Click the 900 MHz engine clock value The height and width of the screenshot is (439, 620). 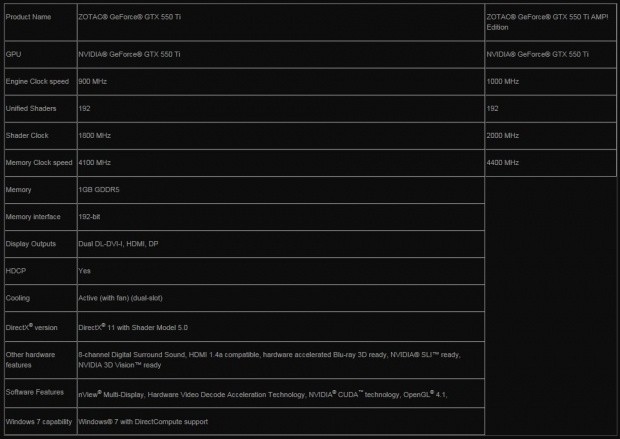pos(93,81)
